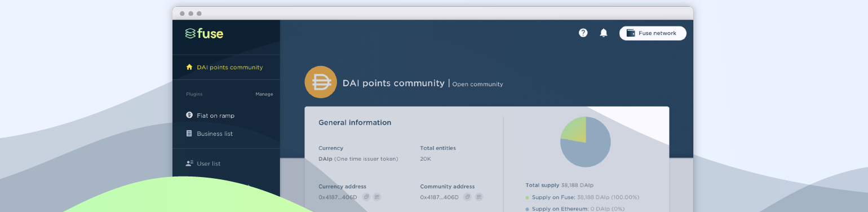
Task: Show QR code for currency address
Action: pyautogui.click(x=377, y=197)
